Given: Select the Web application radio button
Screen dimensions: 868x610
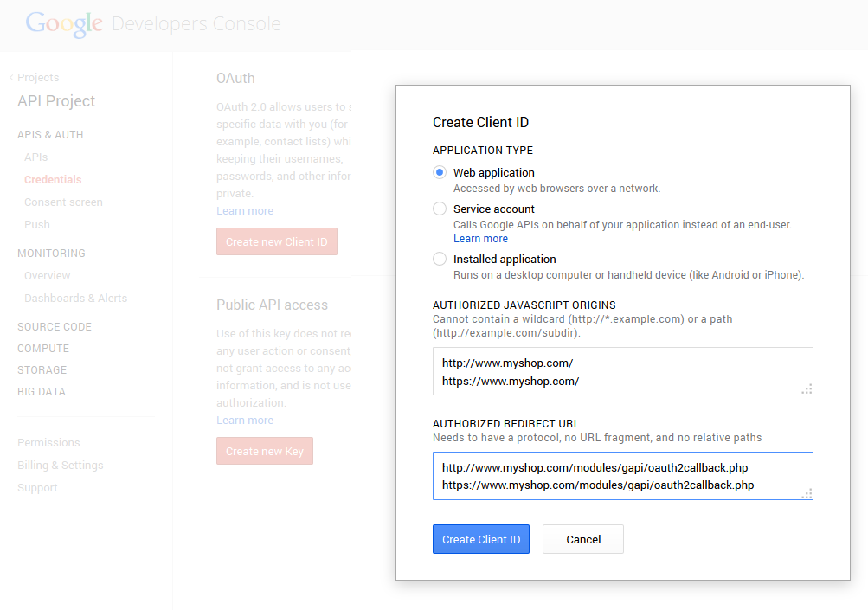Looking at the screenshot, I should 440,172.
